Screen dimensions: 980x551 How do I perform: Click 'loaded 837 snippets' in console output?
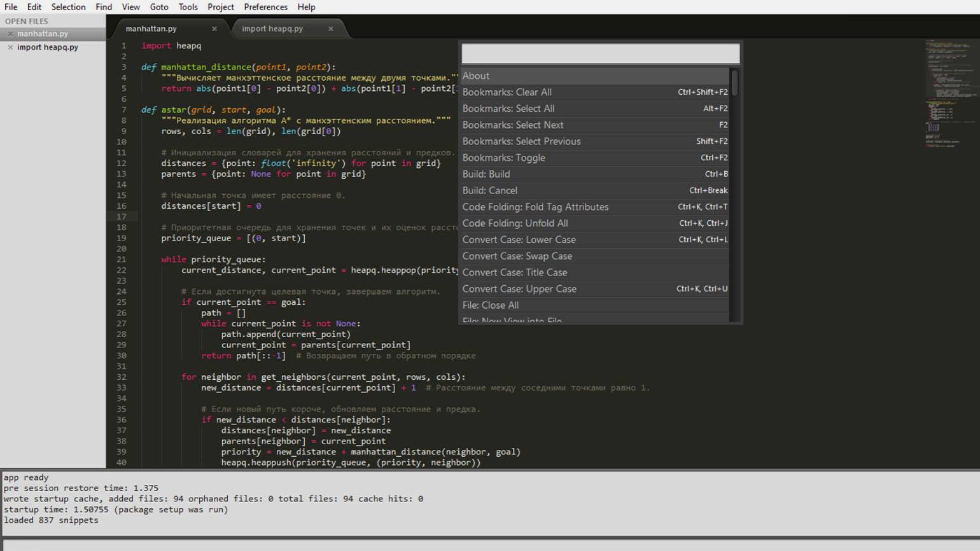tap(51, 520)
